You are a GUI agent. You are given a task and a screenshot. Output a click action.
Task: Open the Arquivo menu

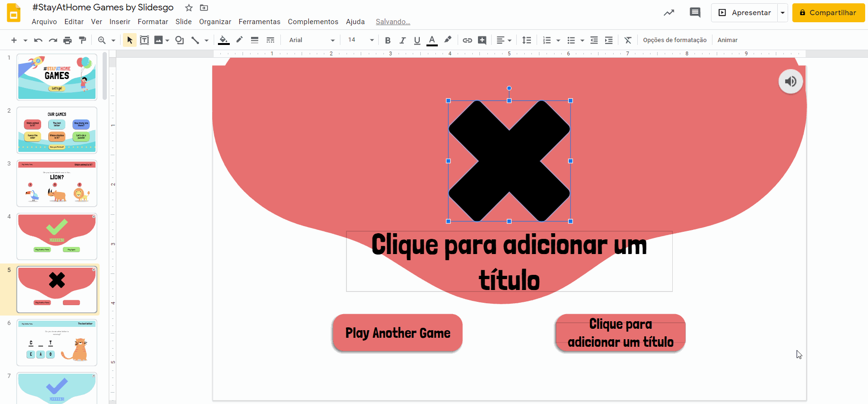click(44, 22)
